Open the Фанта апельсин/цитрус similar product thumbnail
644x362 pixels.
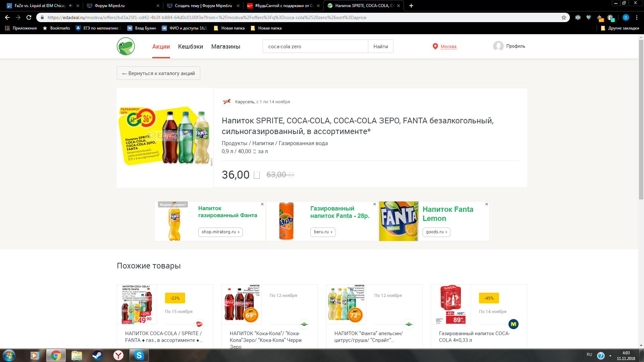tap(346, 304)
